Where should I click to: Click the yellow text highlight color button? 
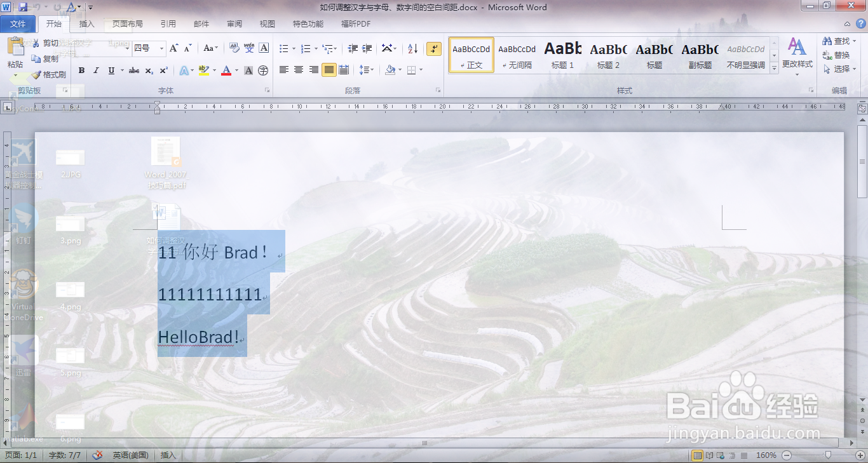click(x=203, y=70)
